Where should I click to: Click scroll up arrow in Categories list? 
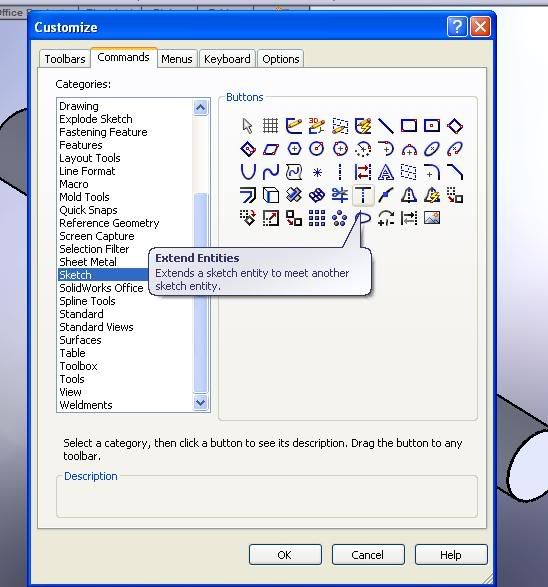pyautogui.click(x=201, y=108)
